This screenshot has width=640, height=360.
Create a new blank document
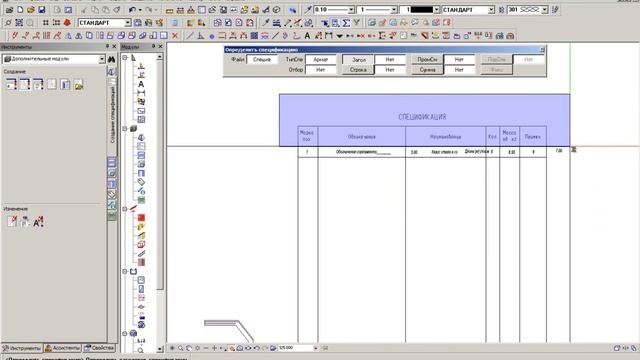pyautogui.click(x=20, y=9)
